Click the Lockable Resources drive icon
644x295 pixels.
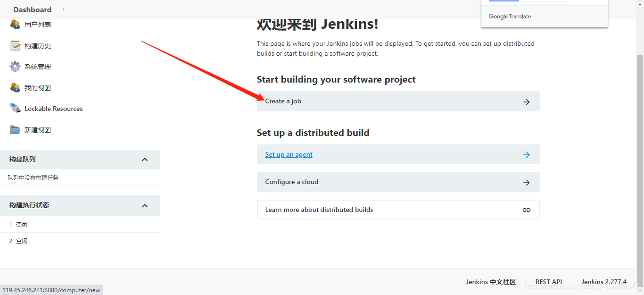pyautogui.click(x=15, y=108)
